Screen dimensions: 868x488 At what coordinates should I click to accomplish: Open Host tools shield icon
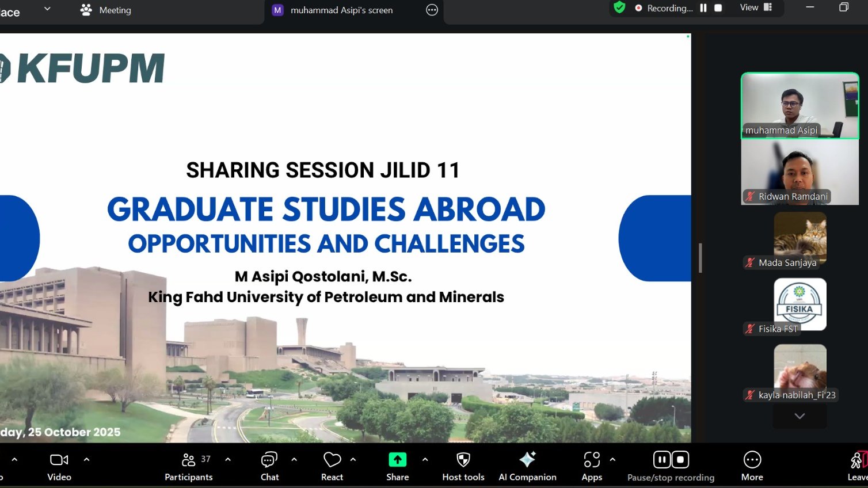463,460
